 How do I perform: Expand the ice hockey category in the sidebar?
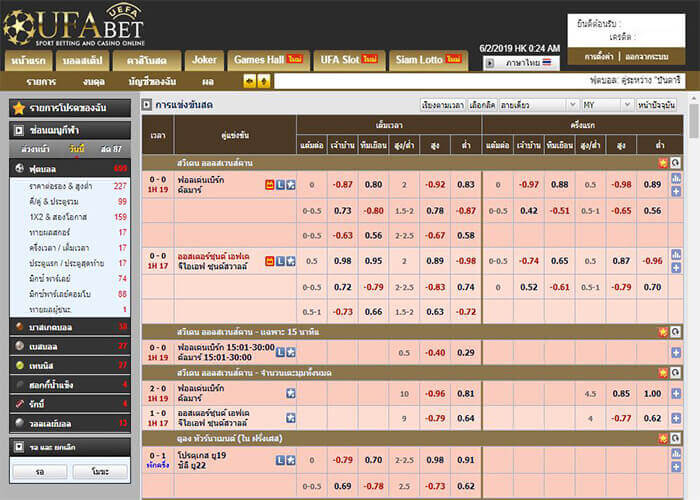click(70, 384)
